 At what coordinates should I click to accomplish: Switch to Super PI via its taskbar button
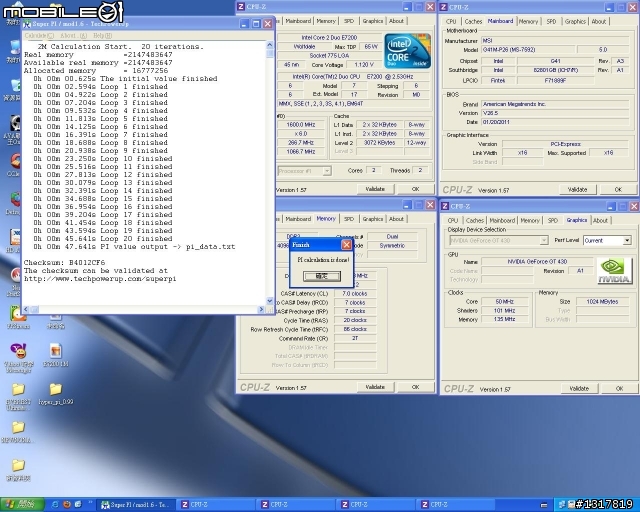click(x=136, y=505)
